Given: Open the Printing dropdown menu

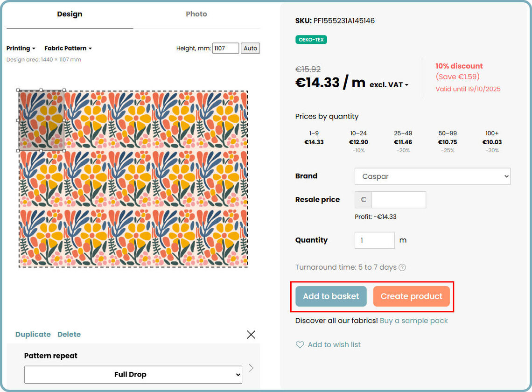Looking at the screenshot, I should coord(21,48).
